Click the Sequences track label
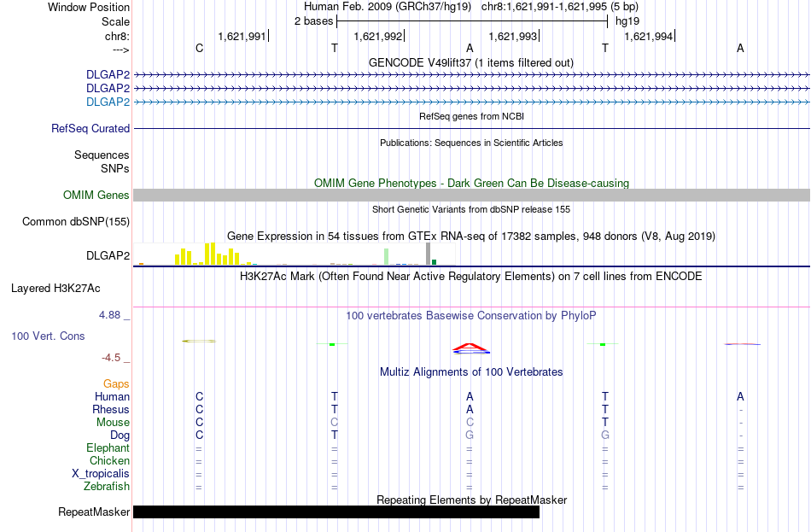811x532 pixels. point(102,155)
